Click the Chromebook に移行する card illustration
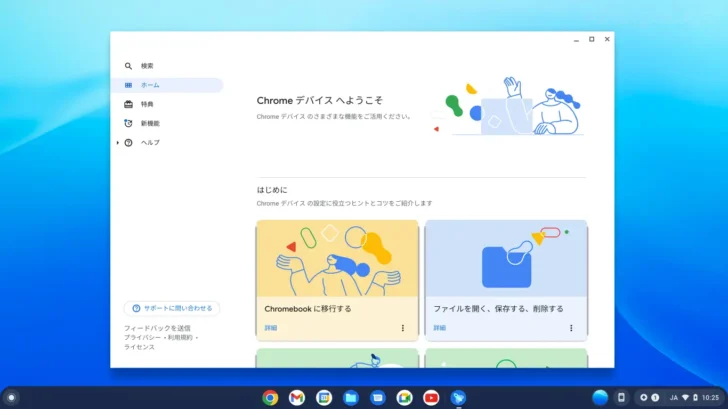The image size is (728, 409). pos(337,259)
